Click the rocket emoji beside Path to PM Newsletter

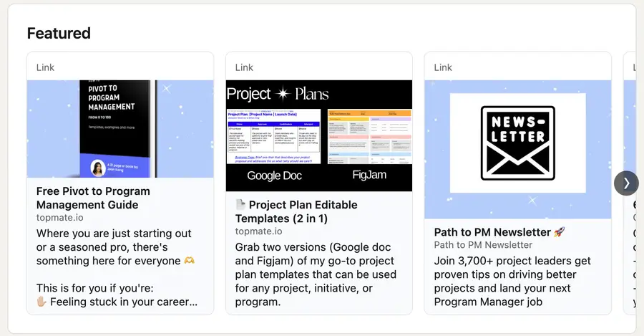pyautogui.click(x=559, y=232)
